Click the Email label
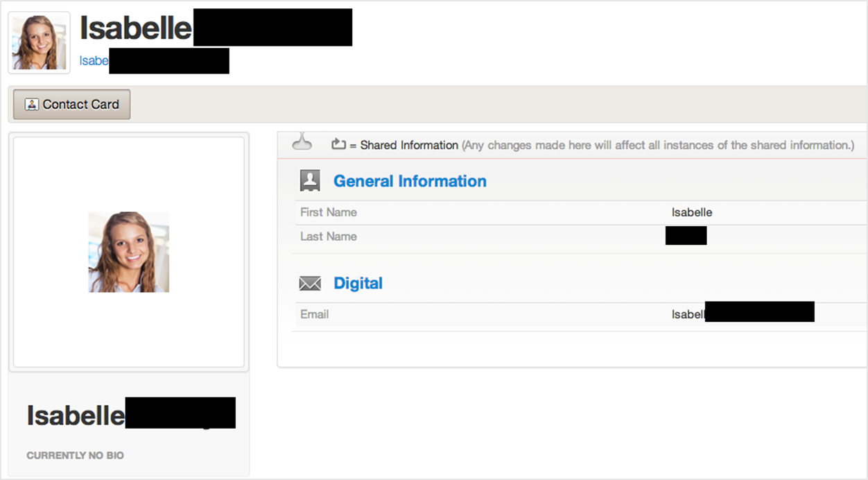868x480 pixels. tap(314, 314)
